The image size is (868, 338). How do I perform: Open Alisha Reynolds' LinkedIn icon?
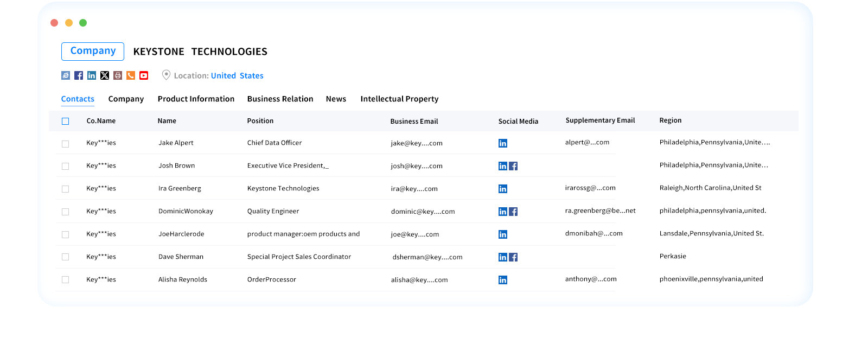(503, 280)
